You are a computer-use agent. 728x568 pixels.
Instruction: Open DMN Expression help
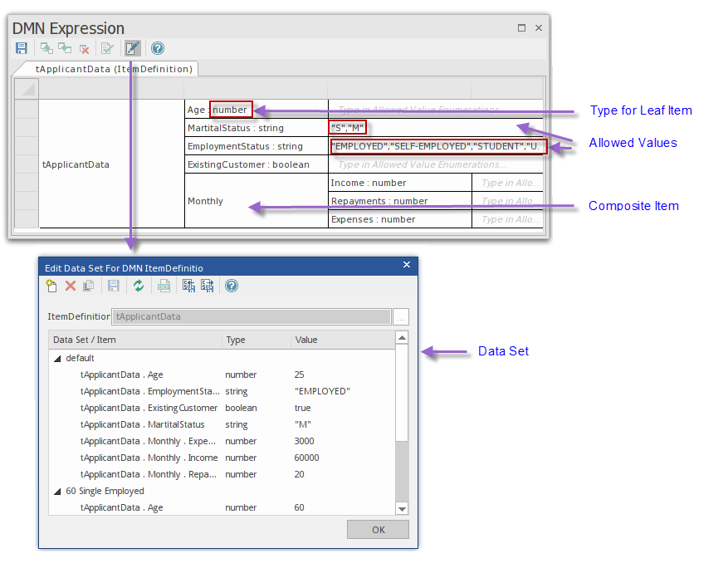pos(157,47)
